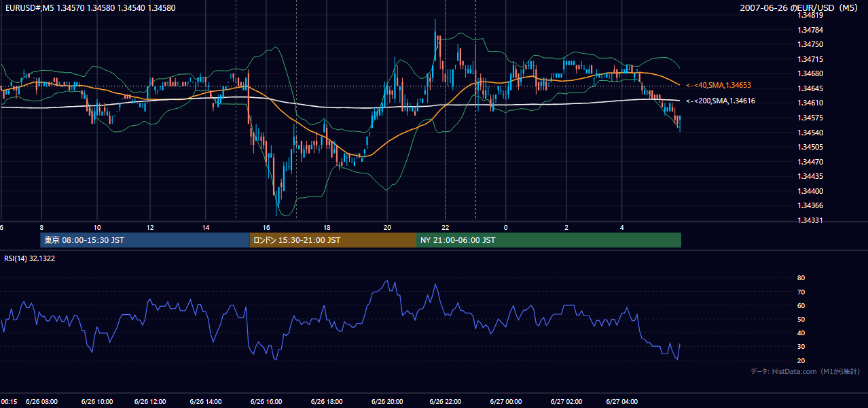868x408 pixels.
Task: Click RSI axis level 70
Action: pyautogui.click(x=801, y=292)
